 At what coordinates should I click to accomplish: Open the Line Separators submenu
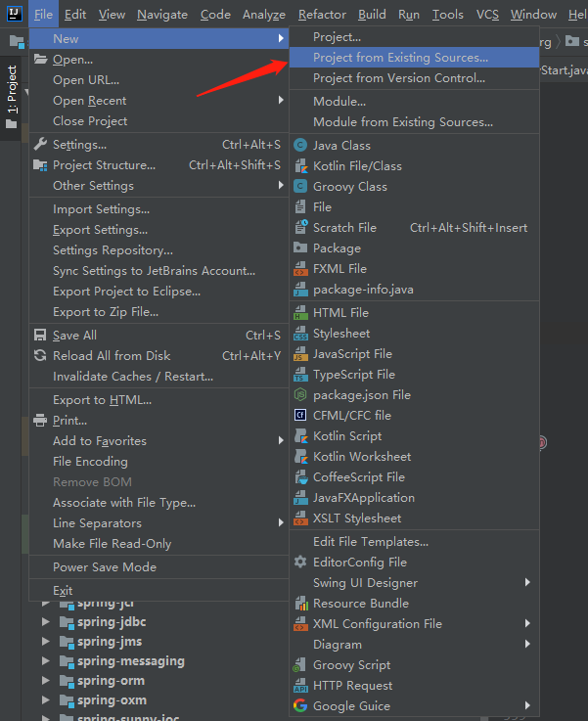[158, 522]
